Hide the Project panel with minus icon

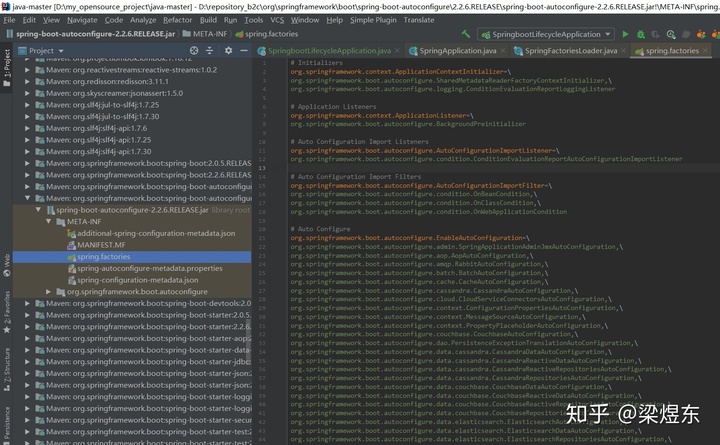[x=244, y=51]
